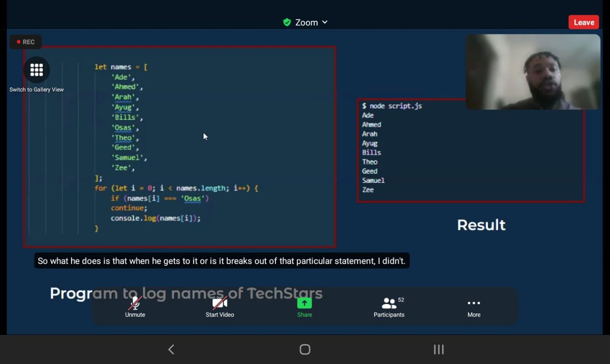Open the Participants list
The width and height of the screenshot is (610, 364).
389,307
